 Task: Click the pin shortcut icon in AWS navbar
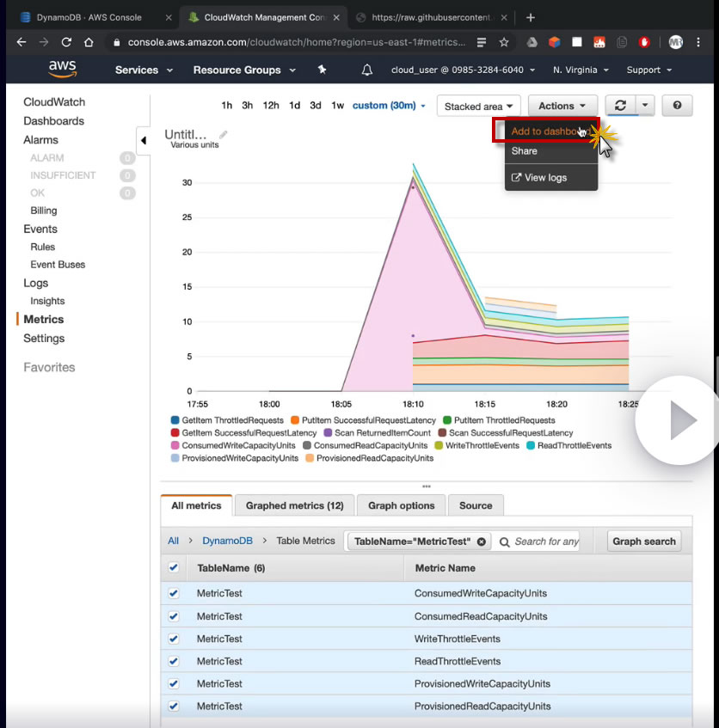[322, 70]
